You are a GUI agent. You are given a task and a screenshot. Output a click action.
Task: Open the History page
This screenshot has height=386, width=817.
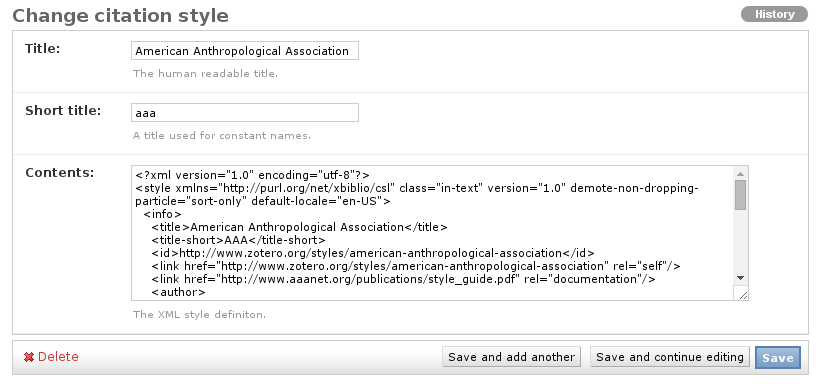click(774, 14)
